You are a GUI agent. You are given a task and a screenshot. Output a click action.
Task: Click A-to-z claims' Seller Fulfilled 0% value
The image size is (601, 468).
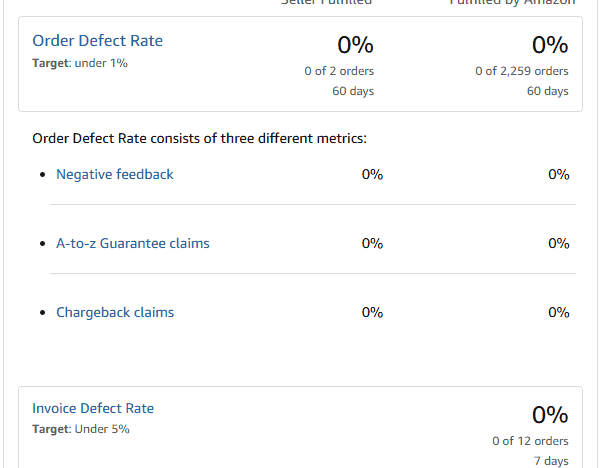[372, 243]
